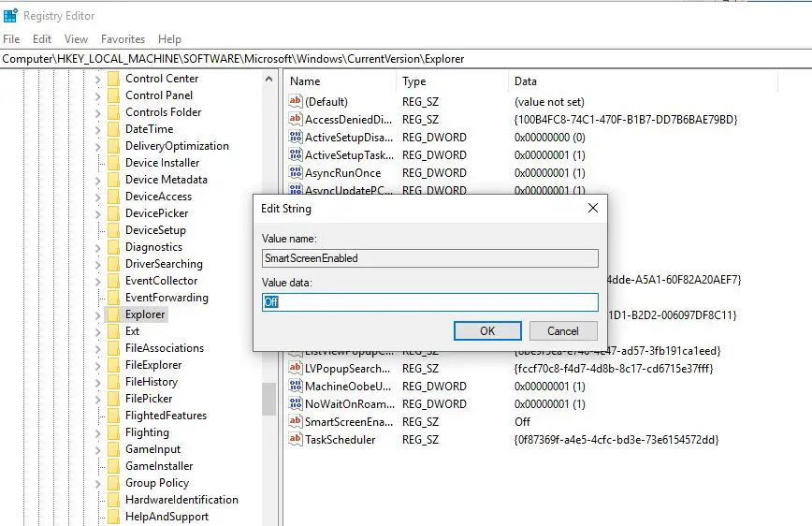Expand the Device Metadata key
Image resolution: width=812 pixels, height=526 pixels.
click(98, 181)
